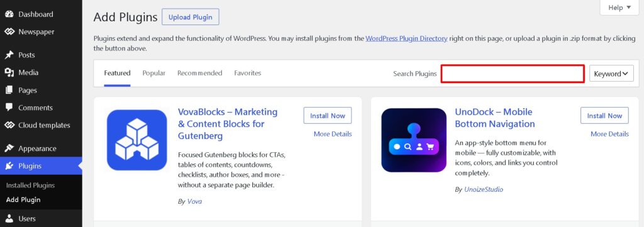This screenshot has width=644, height=227.
Task: Open Media library menu label
Action: point(28,73)
